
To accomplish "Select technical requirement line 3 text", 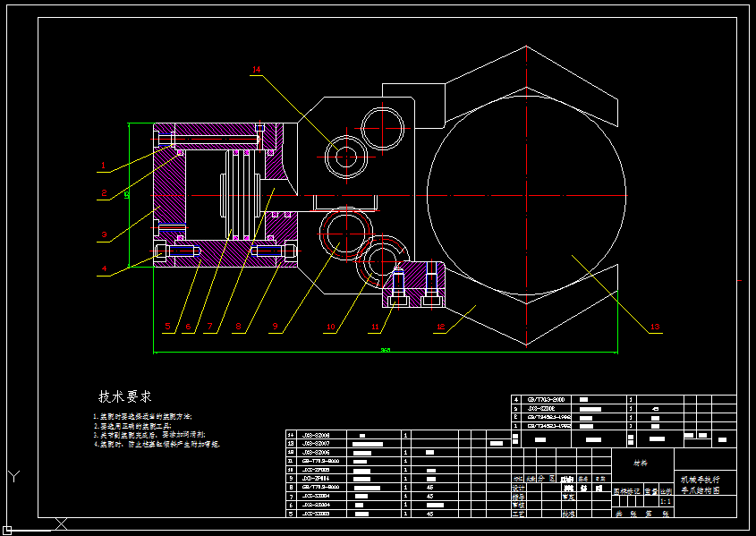I will pos(149,435).
